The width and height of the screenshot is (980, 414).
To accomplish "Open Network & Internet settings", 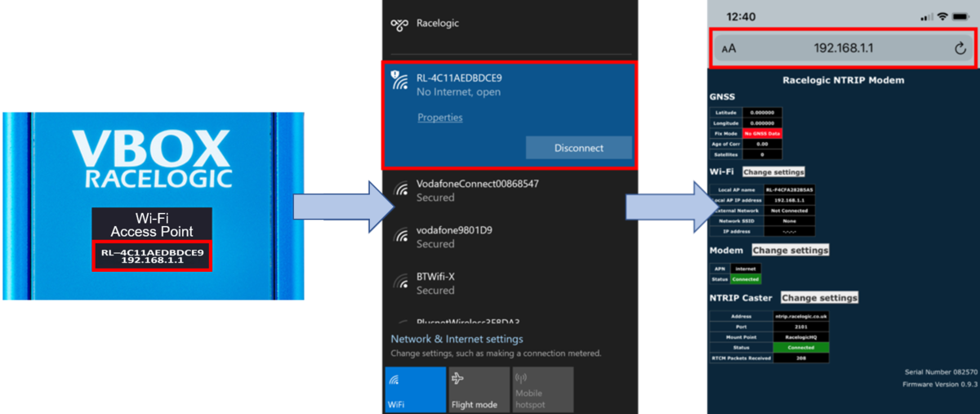I will point(457,339).
